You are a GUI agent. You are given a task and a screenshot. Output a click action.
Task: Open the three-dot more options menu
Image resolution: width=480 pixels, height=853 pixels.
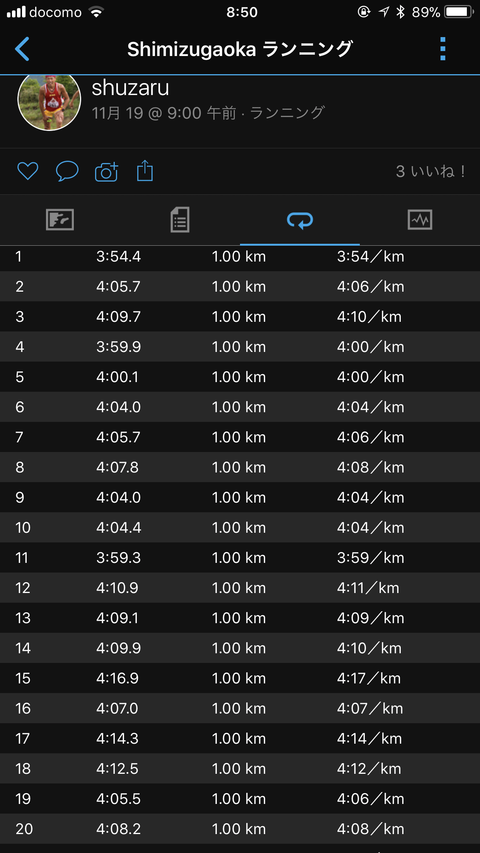coord(442,49)
